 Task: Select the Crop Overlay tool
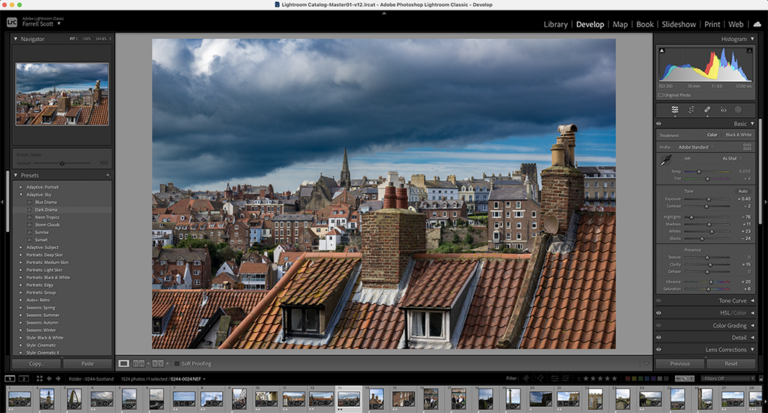point(691,110)
